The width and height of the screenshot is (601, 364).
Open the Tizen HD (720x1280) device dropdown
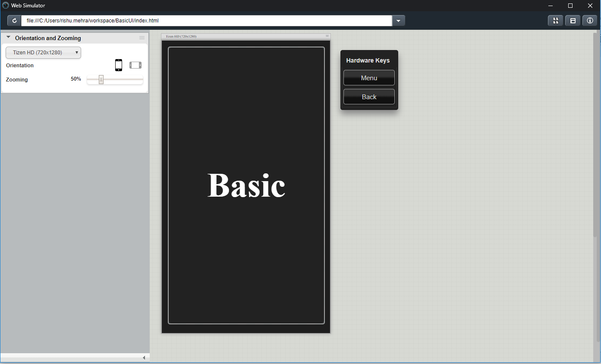point(43,52)
